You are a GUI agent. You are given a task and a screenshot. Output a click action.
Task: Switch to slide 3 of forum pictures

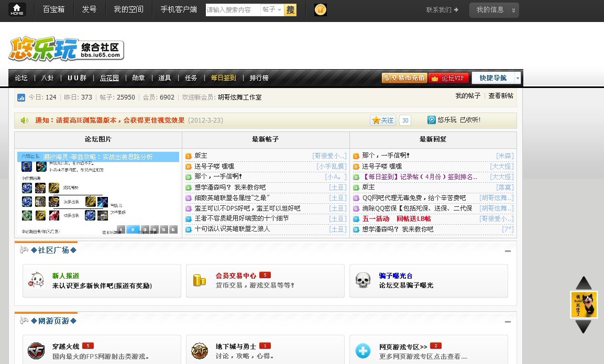pyautogui.click(x=145, y=229)
